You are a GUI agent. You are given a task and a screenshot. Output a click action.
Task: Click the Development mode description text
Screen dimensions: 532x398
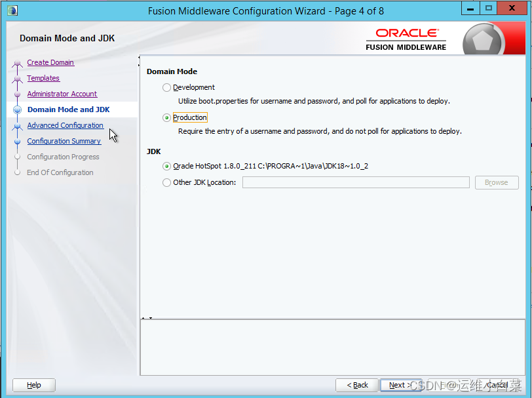(x=314, y=101)
